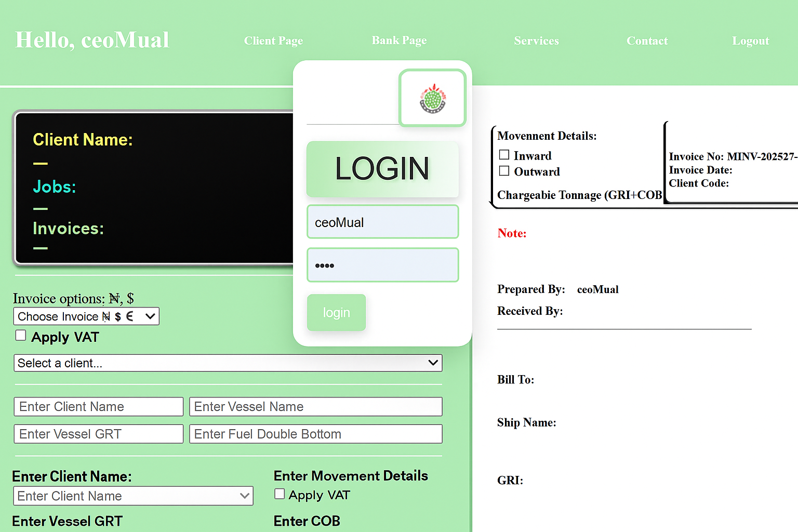Open the Enter Client Name combo box
This screenshot has width=798, height=532.
tap(133, 496)
